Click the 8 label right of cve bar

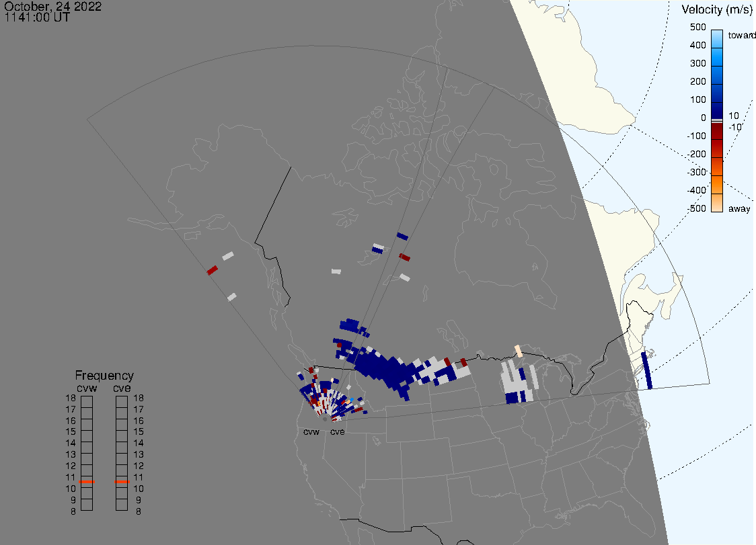(x=139, y=512)
